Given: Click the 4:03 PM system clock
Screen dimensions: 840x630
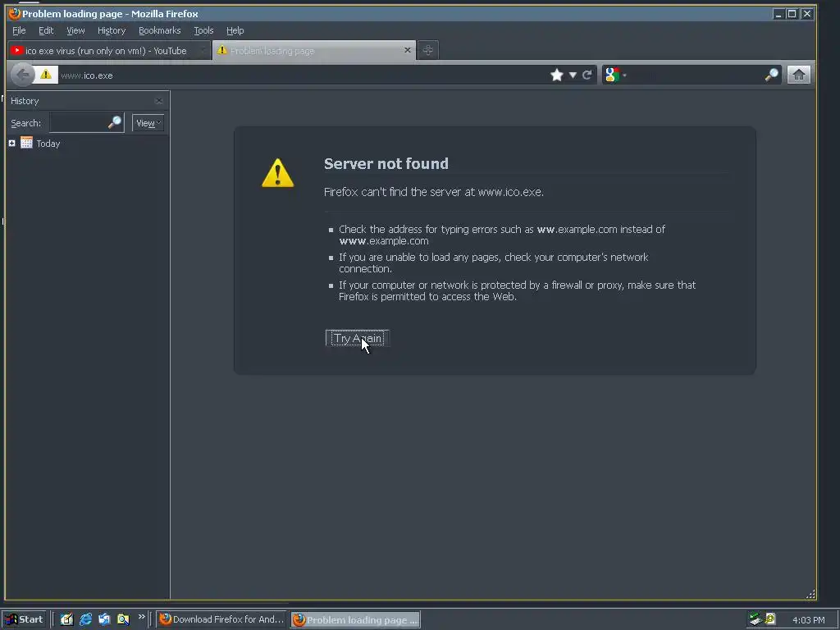Looking at the screenshot, I should pyautogui.click(x=808, y=620).
